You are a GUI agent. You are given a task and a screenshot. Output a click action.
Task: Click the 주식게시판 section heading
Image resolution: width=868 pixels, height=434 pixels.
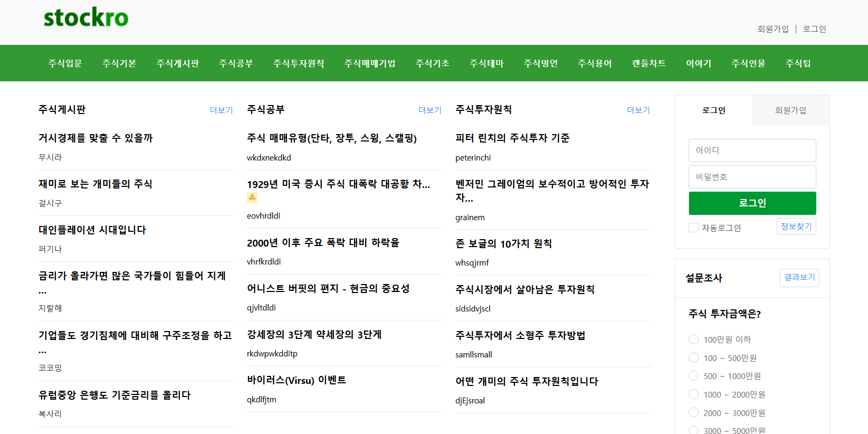pyautogui.click(x=62, y=110)
